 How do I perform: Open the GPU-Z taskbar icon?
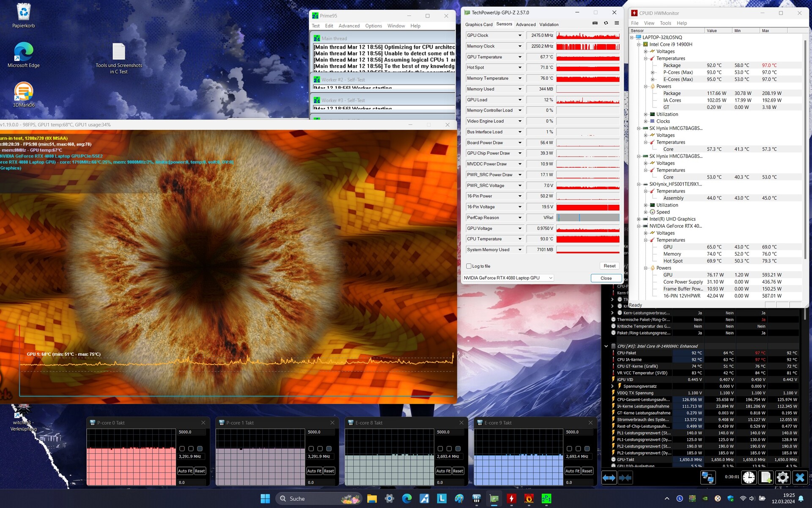tap(494, 499)
